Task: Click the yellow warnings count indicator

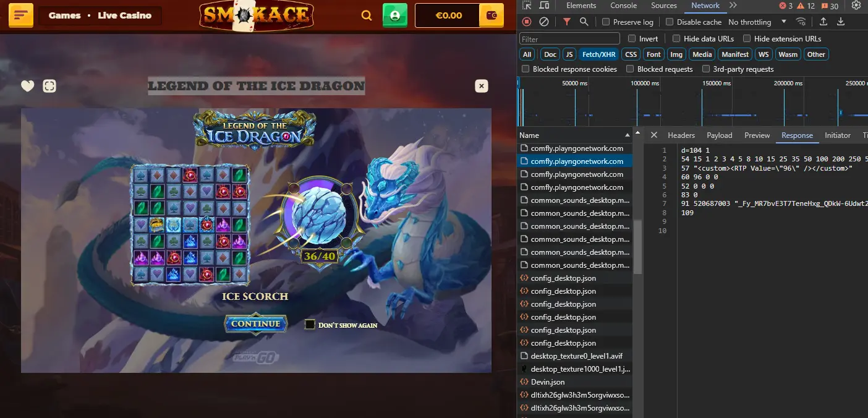Action: pyautogui.click(x=806, y=6)
